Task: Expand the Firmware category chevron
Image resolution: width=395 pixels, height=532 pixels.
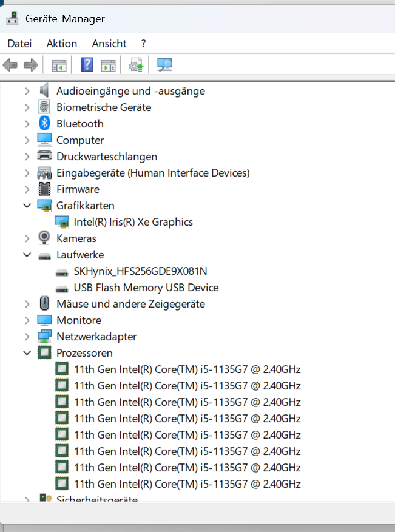Action: 27,189
